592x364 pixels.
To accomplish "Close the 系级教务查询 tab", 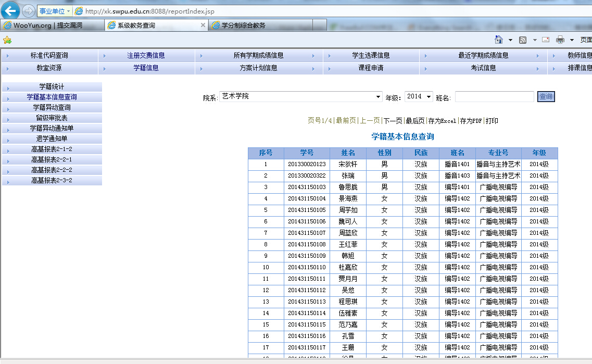I will [203, 25].
